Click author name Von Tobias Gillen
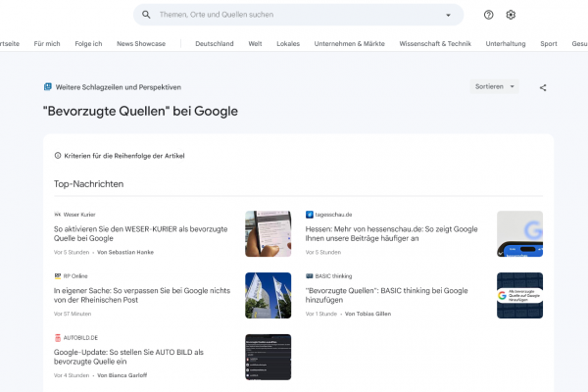Image resolution: width=588 pixels, height=392 pixels. [367, 314]
